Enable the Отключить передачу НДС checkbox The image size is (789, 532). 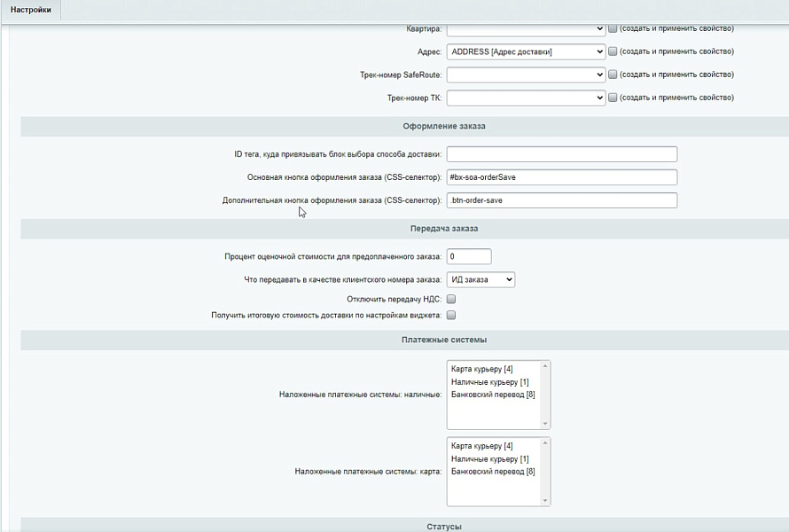pyautogui.click(x=451, y=300)
